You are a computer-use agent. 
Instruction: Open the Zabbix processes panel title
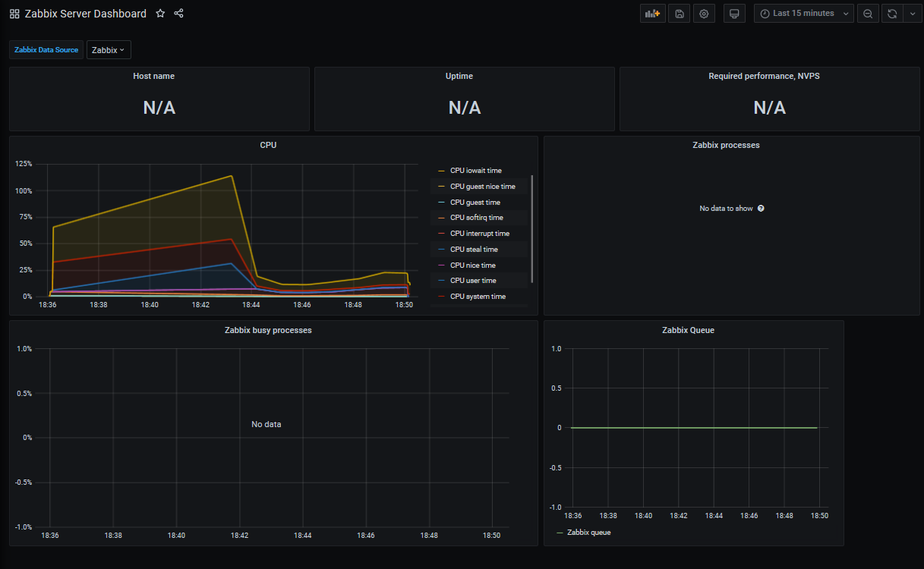[x=727, y=145]
